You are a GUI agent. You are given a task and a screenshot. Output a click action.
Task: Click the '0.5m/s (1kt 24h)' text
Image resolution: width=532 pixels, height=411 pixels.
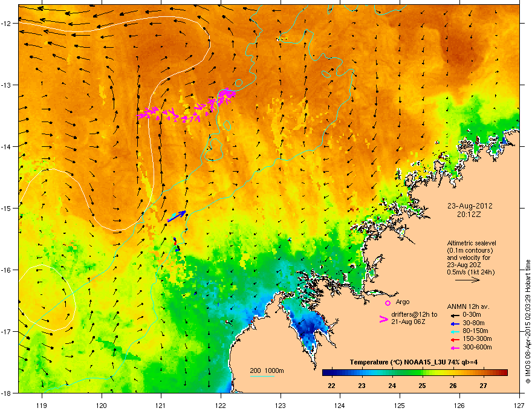click(470, 273)
